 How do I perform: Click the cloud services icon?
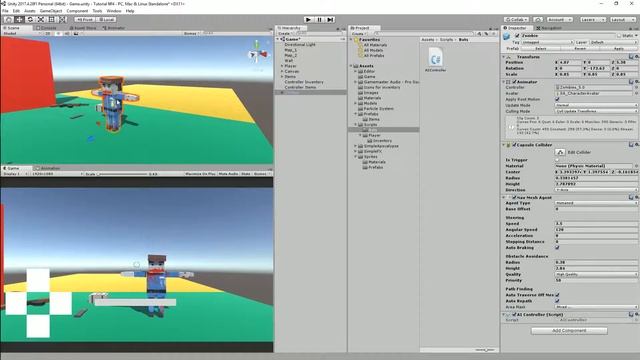click(538, 19)
